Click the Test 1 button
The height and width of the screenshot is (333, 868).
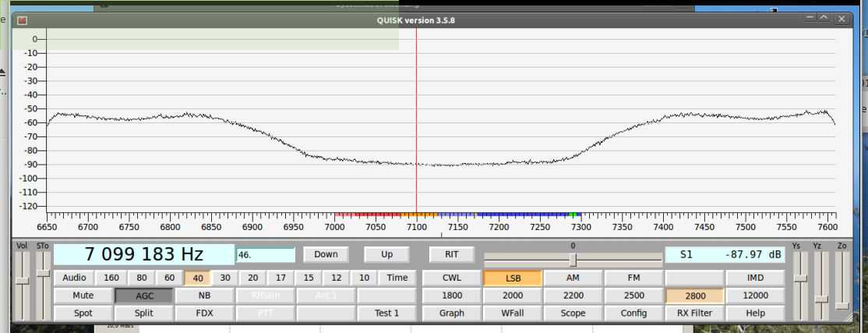pos(386,313)
